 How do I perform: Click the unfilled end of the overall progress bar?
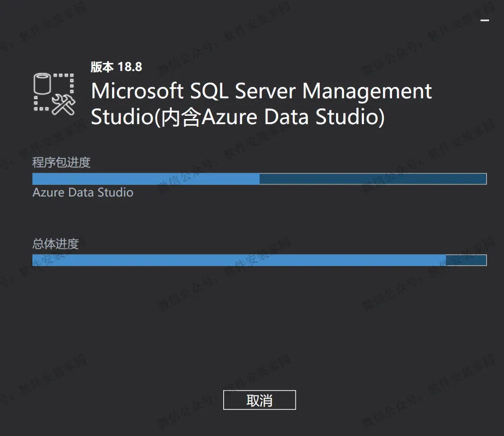pyautogui.click(x=466, y=260)
